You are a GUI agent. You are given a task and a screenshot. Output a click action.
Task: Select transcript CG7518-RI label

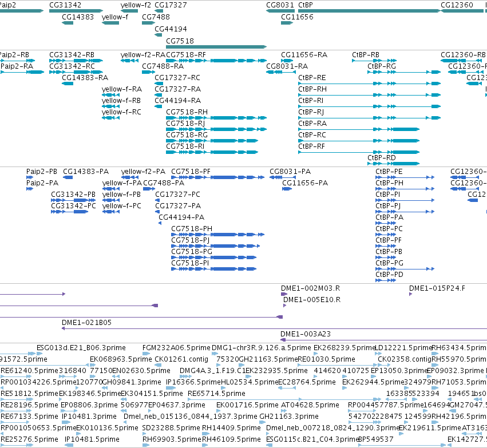(x=185, y=146)
